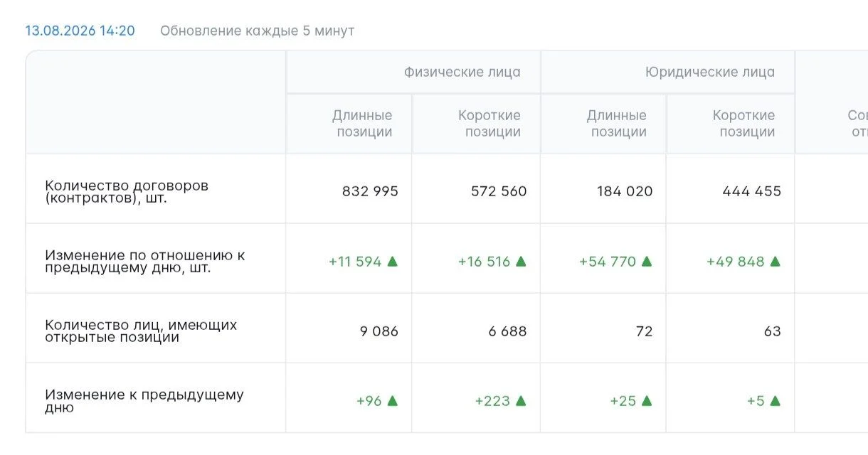Image resolution: width=868 pixels, height=455 pixels.
Task: Click green up arrow beside +25
Action: (x=647, y=400)
